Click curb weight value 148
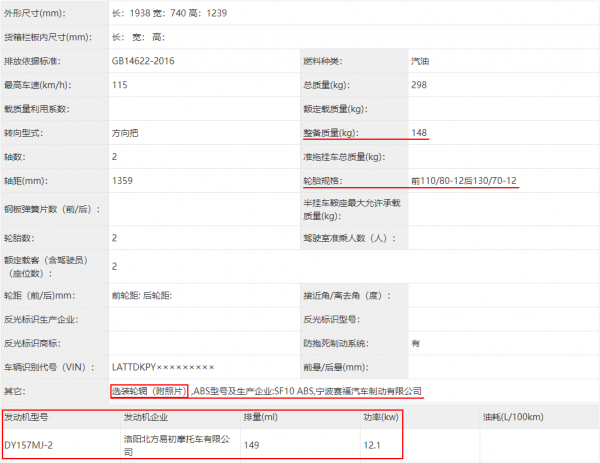The width and height of the screenshot is (600, 463). (x=419, y=133)
